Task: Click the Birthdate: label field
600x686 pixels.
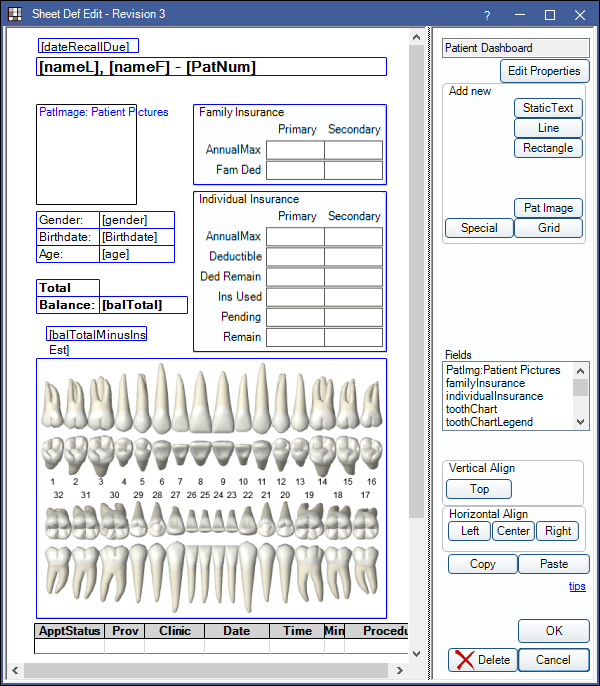Action: [68, 237]
